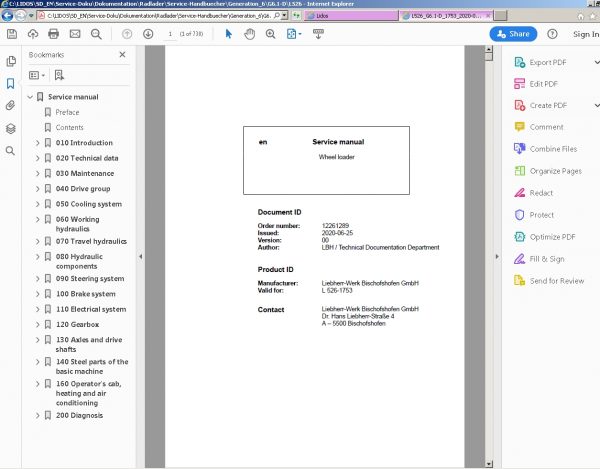Click the Protect shield icon
The height and width of the screenshot is (469, 600).
[520, 215]
